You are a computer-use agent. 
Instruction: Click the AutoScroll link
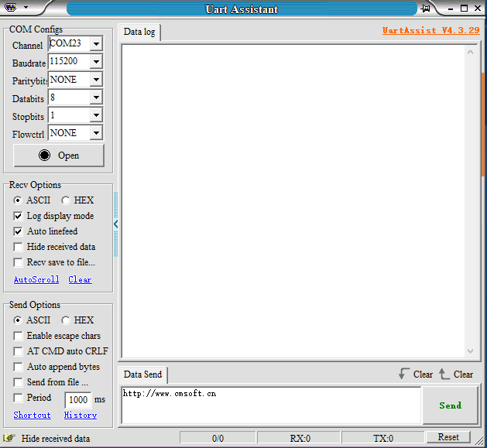tap(36, 279)
